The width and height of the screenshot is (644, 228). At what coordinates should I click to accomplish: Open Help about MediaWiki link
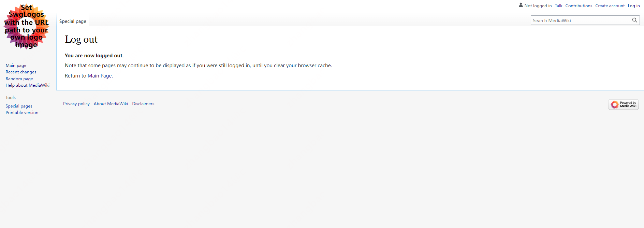pos(28,85)
